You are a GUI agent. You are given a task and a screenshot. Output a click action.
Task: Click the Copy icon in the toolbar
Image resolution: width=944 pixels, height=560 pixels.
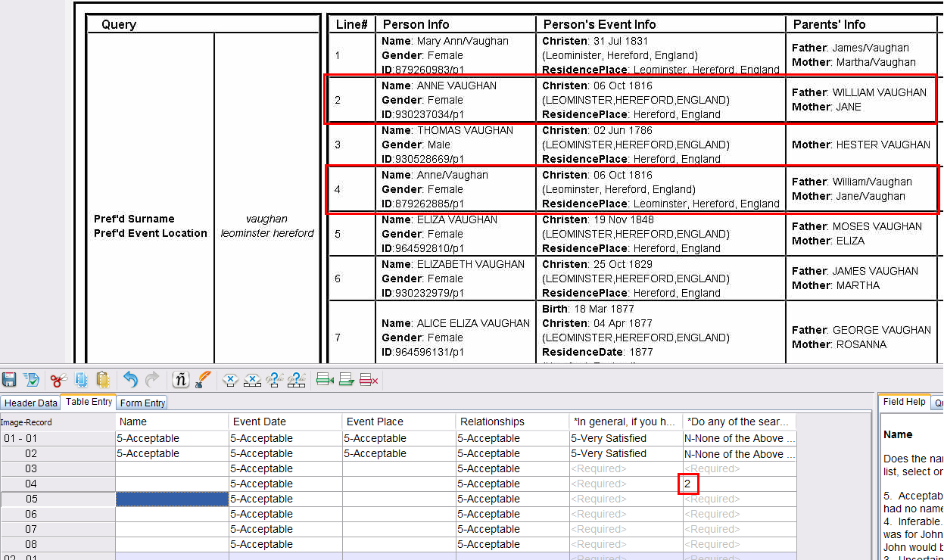82,379
